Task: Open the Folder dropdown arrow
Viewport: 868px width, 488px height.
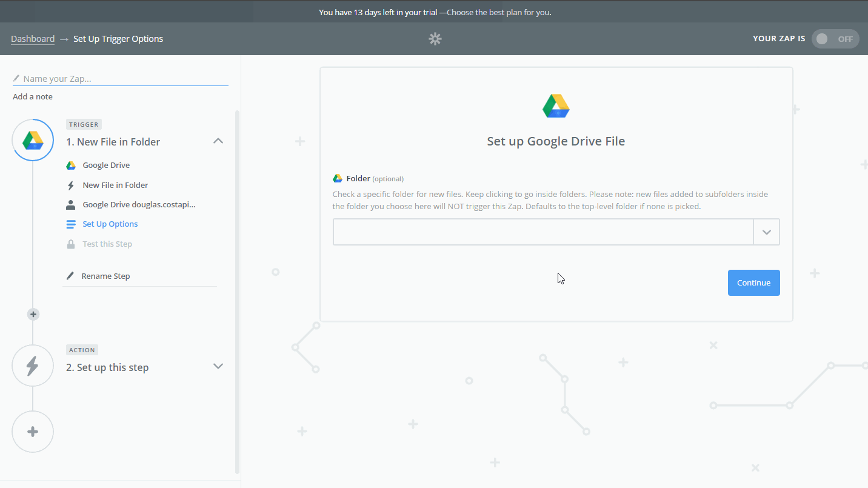Action: point(766,232)
